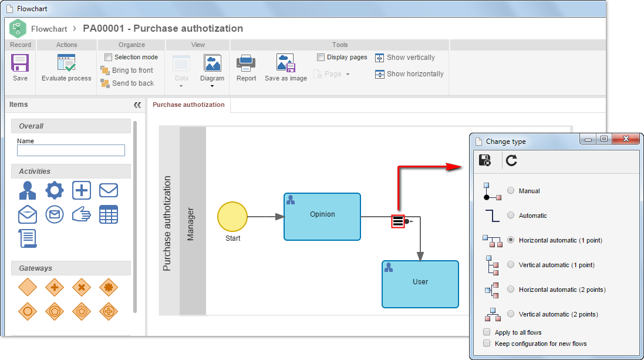
Task: Click the Save floppy disk icon
Action: click(x=20, y=63)
